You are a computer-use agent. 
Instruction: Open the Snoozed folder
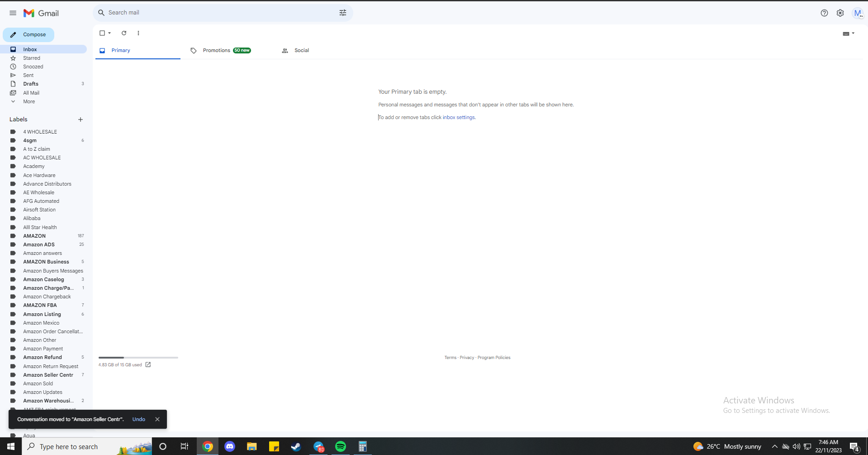click(43, 67)
